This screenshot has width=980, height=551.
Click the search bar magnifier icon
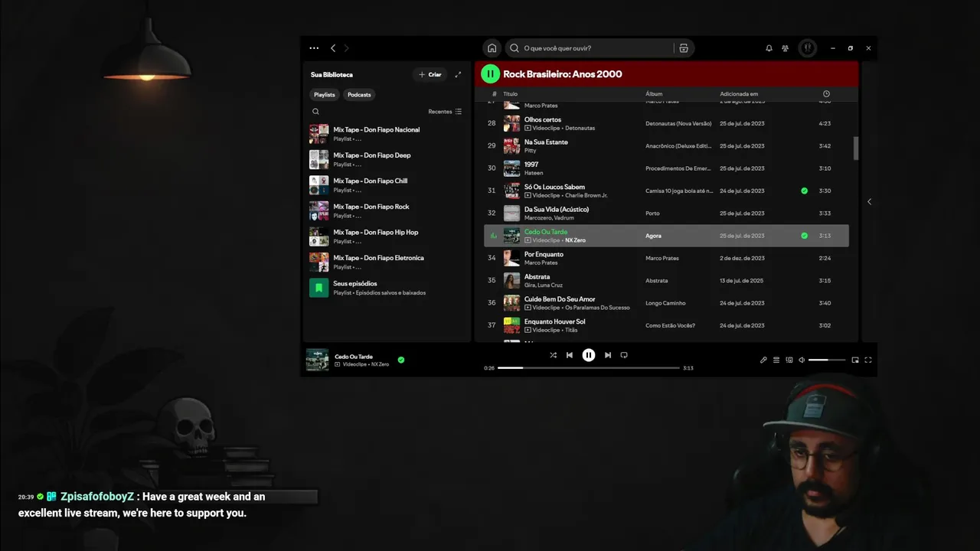514,48
